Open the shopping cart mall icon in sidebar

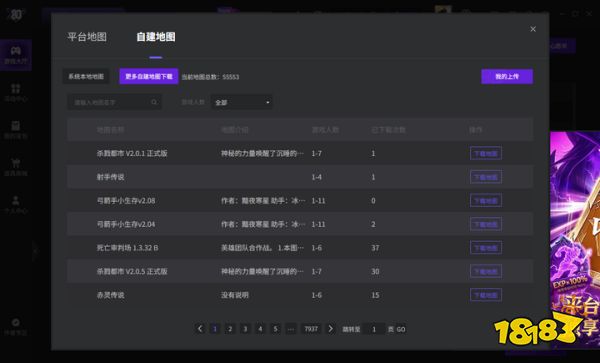tap(16, 163)
